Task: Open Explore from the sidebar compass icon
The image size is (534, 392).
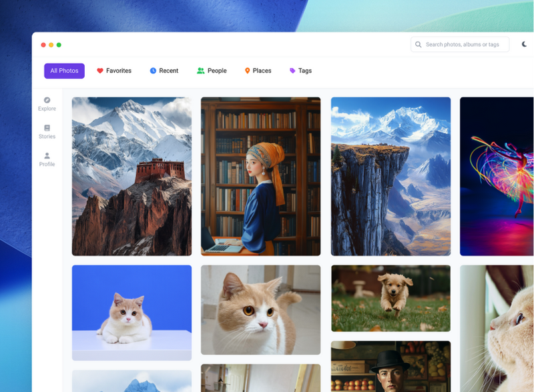Action: [x=47, y=101]
